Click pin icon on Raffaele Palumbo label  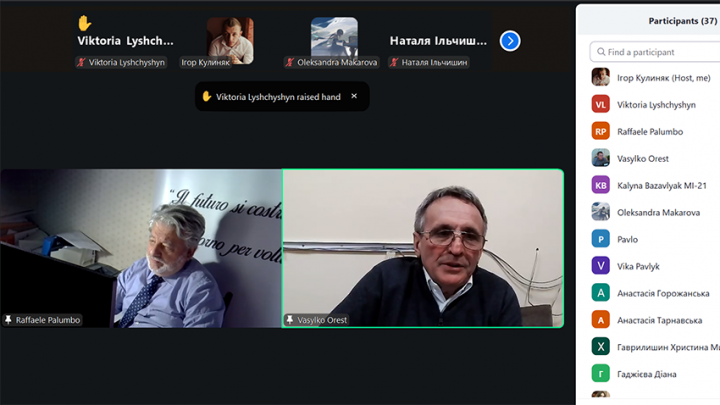pyautogui.click(x=8, y=320)
